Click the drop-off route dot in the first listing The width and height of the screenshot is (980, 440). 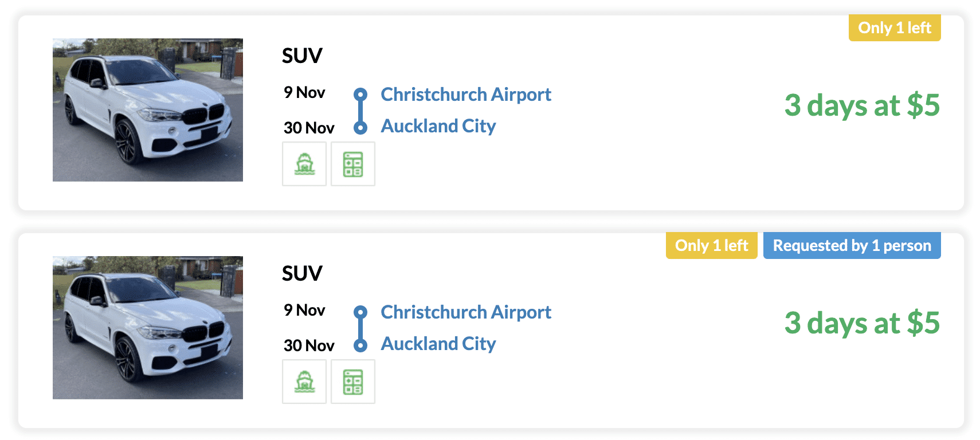(x=360, y=127)
